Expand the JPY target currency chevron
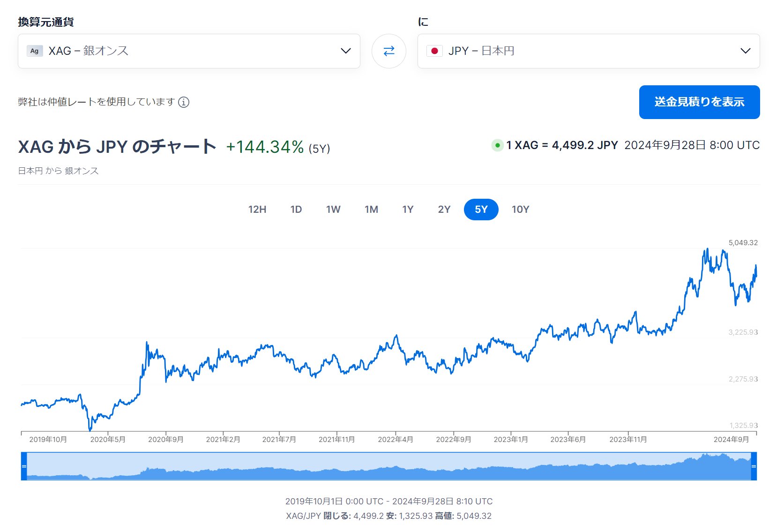Screen dimensions: 784x532 coord(745,51)
